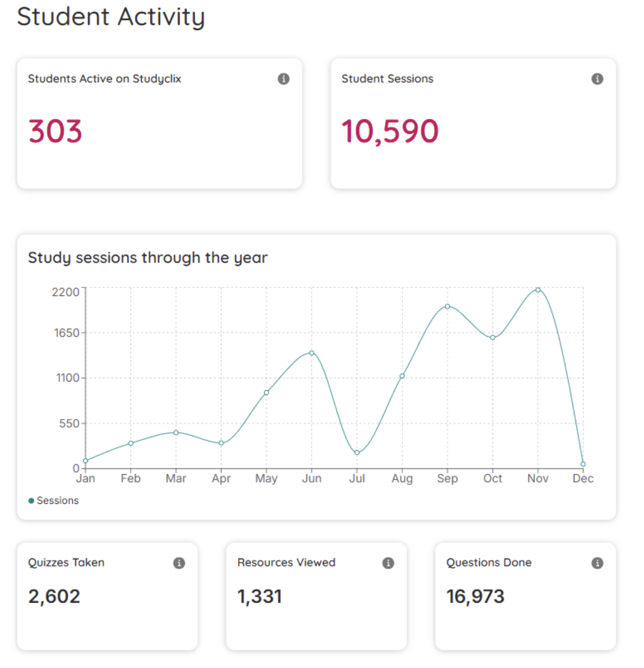644x668 pixels.
Task: Click the Dec x-axis label
Action: click(583, 479)
